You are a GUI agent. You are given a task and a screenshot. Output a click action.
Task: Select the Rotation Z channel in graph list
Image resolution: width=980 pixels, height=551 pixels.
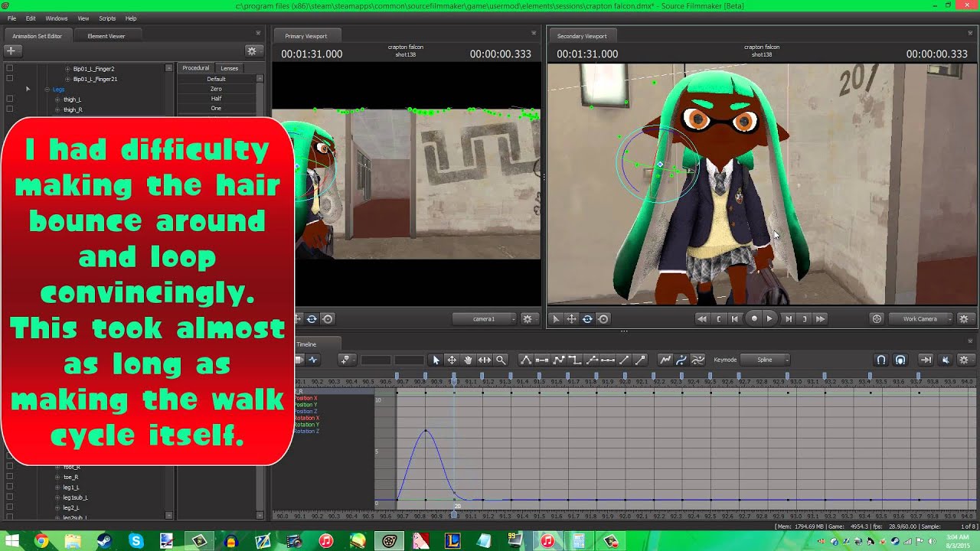[x=307, y=432]
